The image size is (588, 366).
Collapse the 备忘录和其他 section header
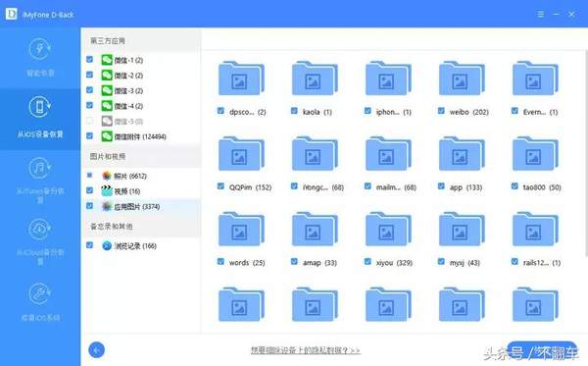click(x=141, y=227)
